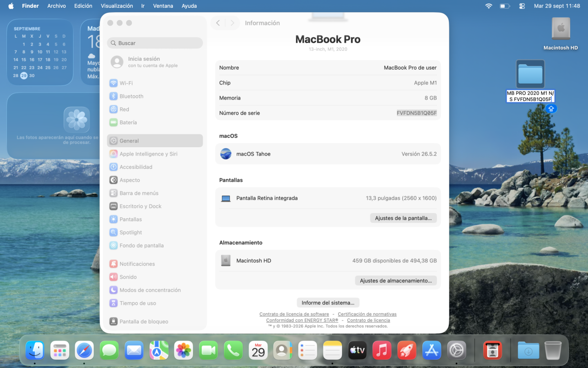
Task: Open Batería settings in sidebar
Action: (155, 123)
